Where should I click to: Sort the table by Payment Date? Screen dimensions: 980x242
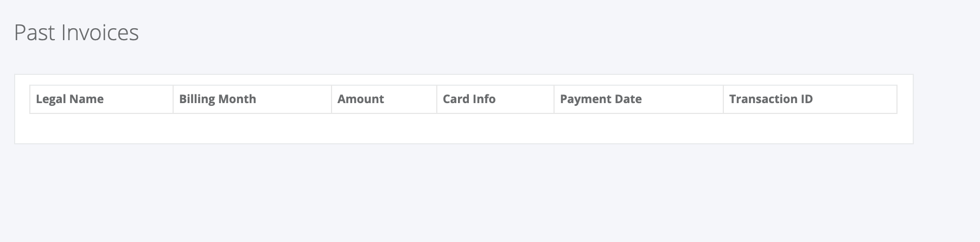[x=639, y=99]
